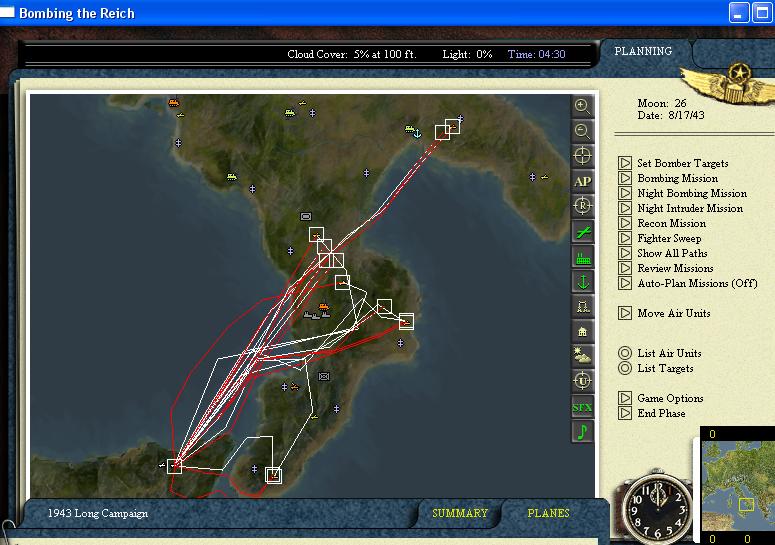775x545 pixels.
Task: Open Night Bombing Mission planning
Action: tap(692, 193)
